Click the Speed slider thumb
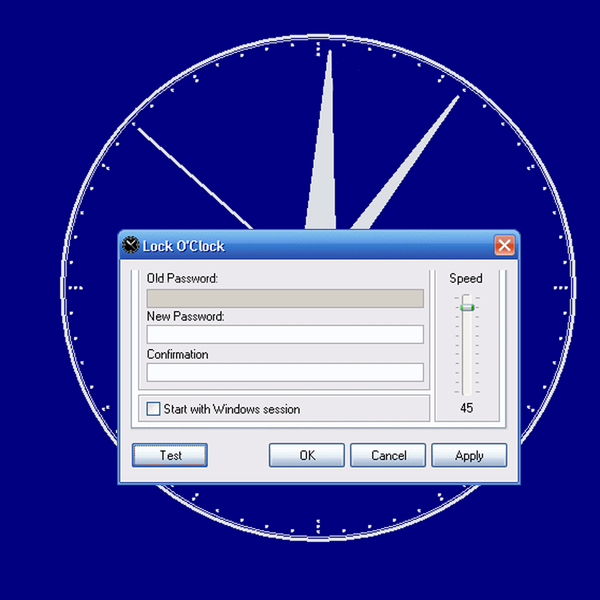The width and height of the screenshot is (600, 600). [467, 307]
